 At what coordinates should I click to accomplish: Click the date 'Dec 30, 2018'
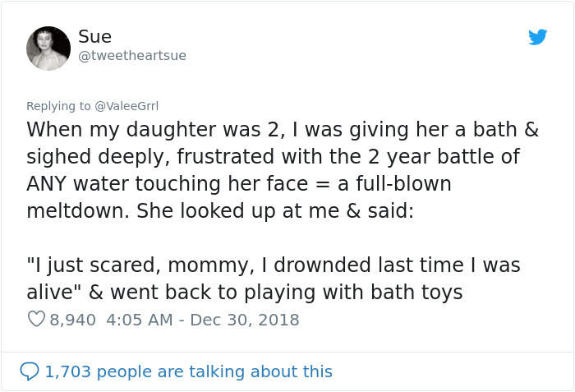(x=245, y=319)
